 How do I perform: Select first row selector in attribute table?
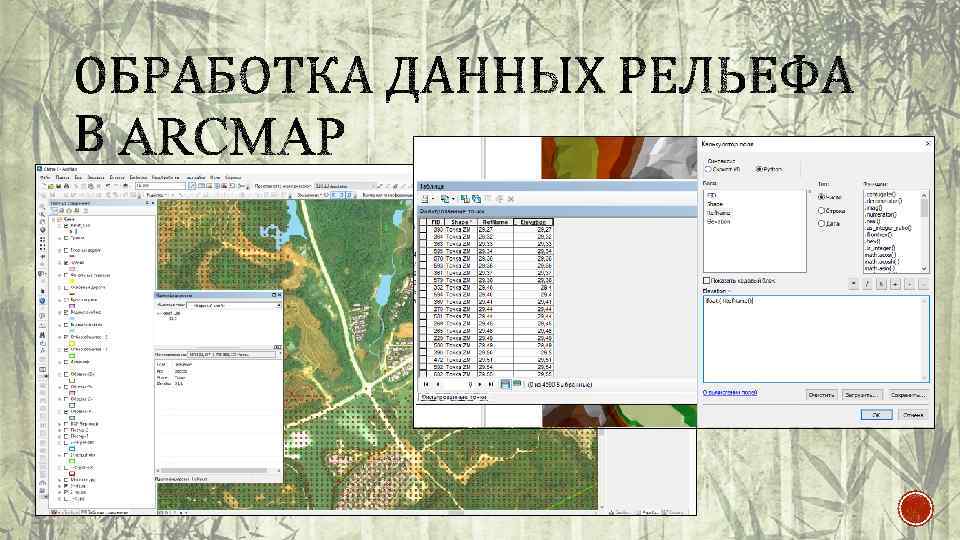pyautogui.click(x=423, y=230)
